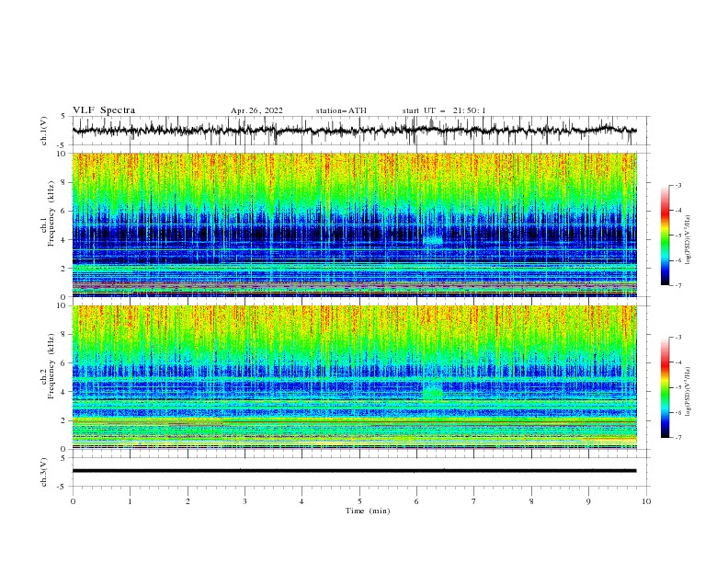This screenshot has height=563, width=728.
Task: Click the '-5' label on ch.2 color bar
Action: point(677,387)
